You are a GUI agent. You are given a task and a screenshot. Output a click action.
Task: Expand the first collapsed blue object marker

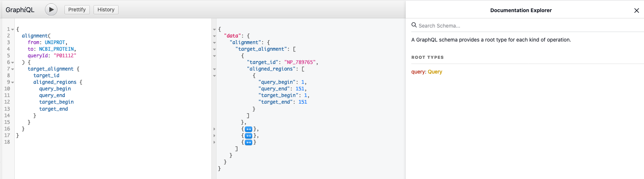(x=249, y=129)
